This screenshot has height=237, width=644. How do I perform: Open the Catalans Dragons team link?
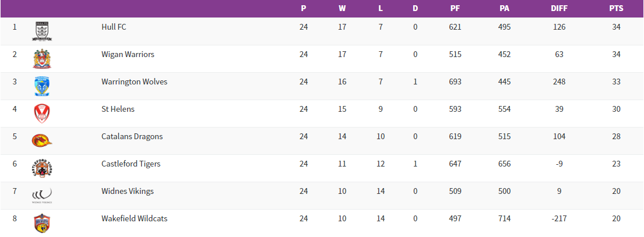[x=132, y=136]
